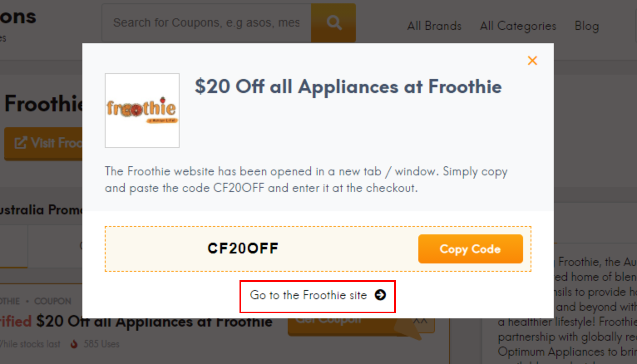The image size is (637, 364).
Task: Click the 'XX' collapse control on the Get Coupon card
Action: click(421, 320)
